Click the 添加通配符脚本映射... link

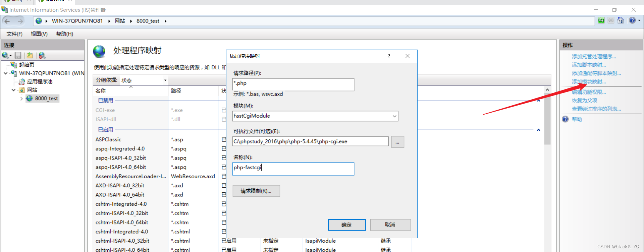596,73
